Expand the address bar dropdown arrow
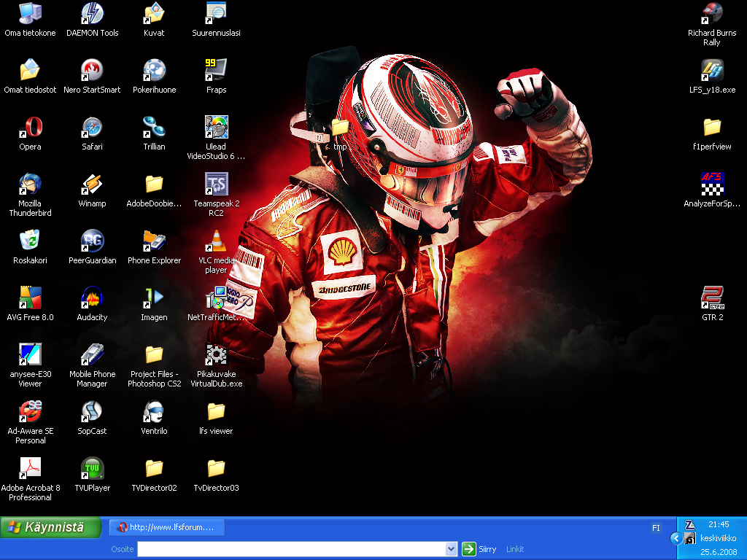This screenshot has height=560, width=747. pyautogui.click(x=451, y=549)
